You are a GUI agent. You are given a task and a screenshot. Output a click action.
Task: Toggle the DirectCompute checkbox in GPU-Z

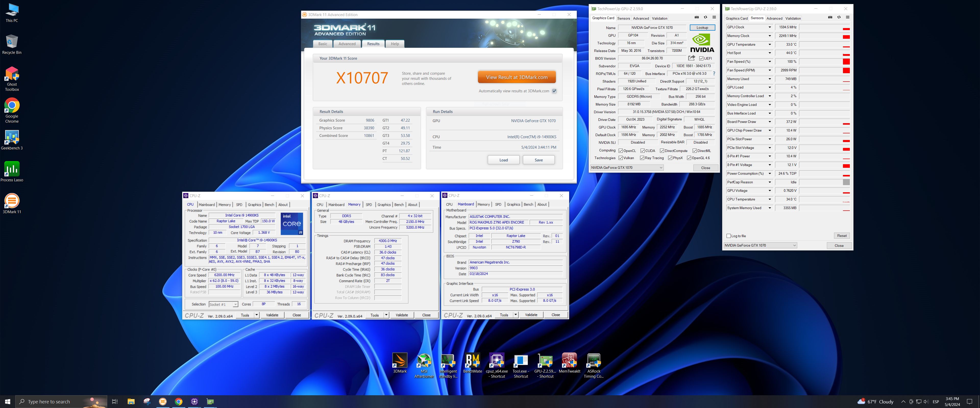[x=662, y=150]
